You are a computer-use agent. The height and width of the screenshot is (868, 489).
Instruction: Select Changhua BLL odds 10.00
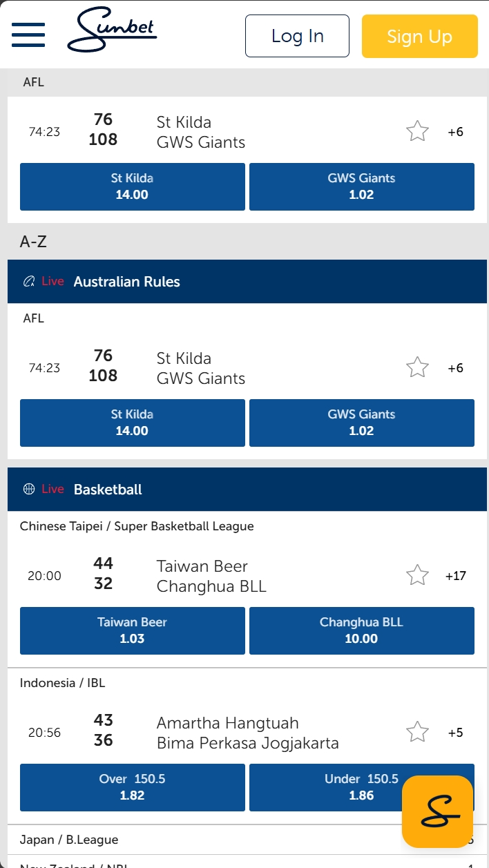click(x=361, y=630)
